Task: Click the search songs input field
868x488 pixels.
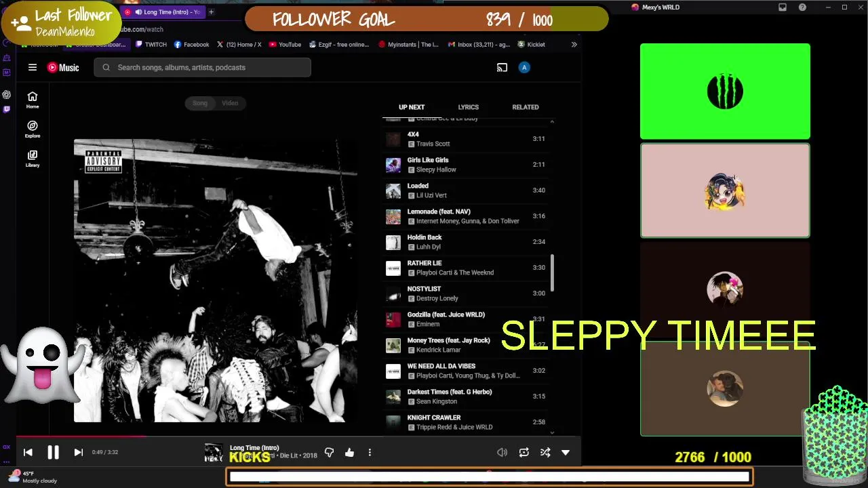Action: [203, 67]
